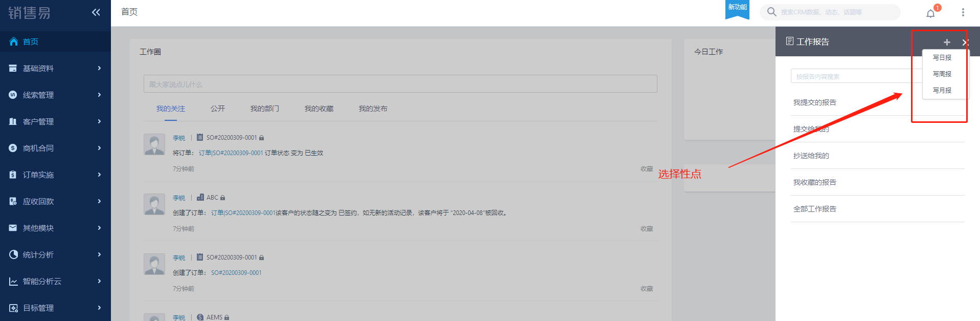The width and height of the screenshot is (980, 321).
Task: Click the 客户管理 sidebar icon
Action: (x=13, y=121)
